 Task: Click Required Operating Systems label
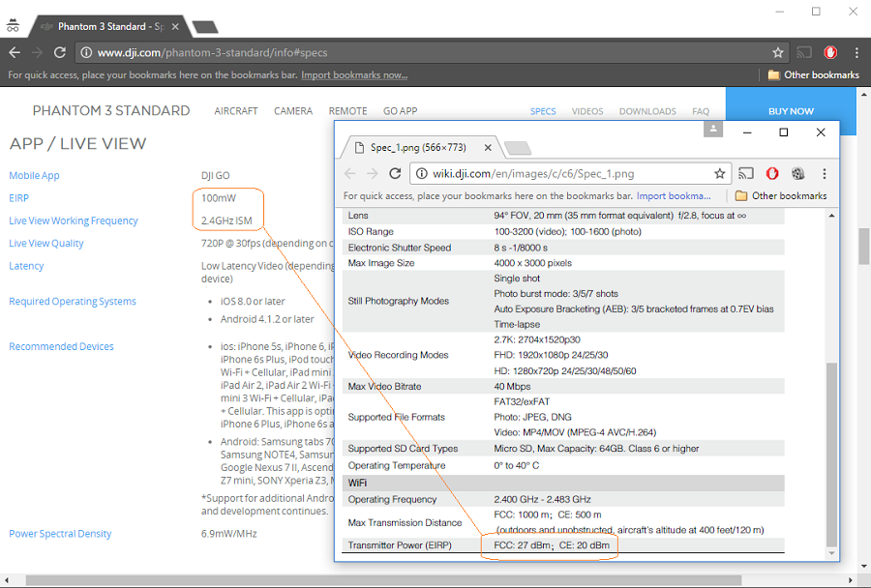tap(73, 302)
